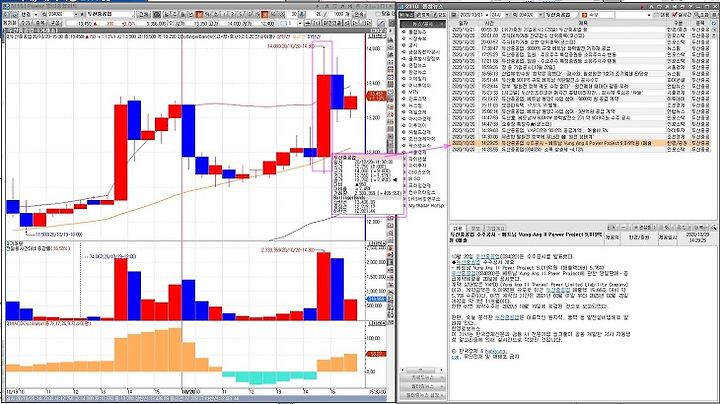This screenshot has width=720, height=404.
Task: Untick the 실시간 checkbox in news window
Action: [675, 15]
